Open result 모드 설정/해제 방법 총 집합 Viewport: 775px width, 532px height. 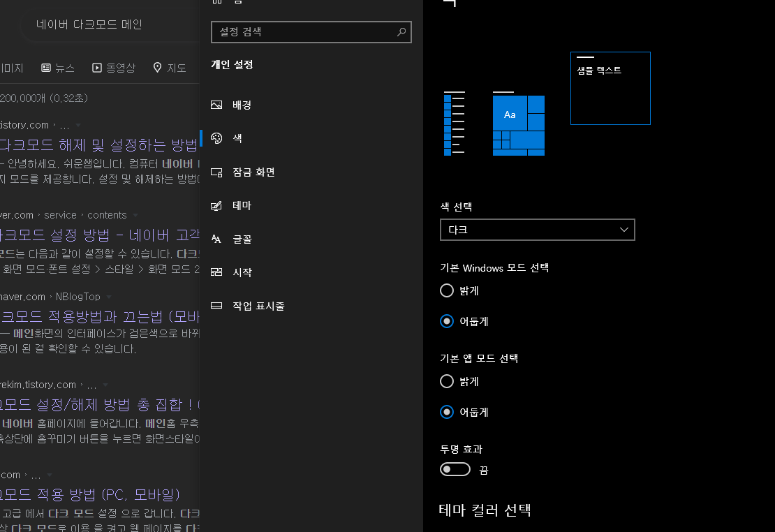tap(100, 405)
